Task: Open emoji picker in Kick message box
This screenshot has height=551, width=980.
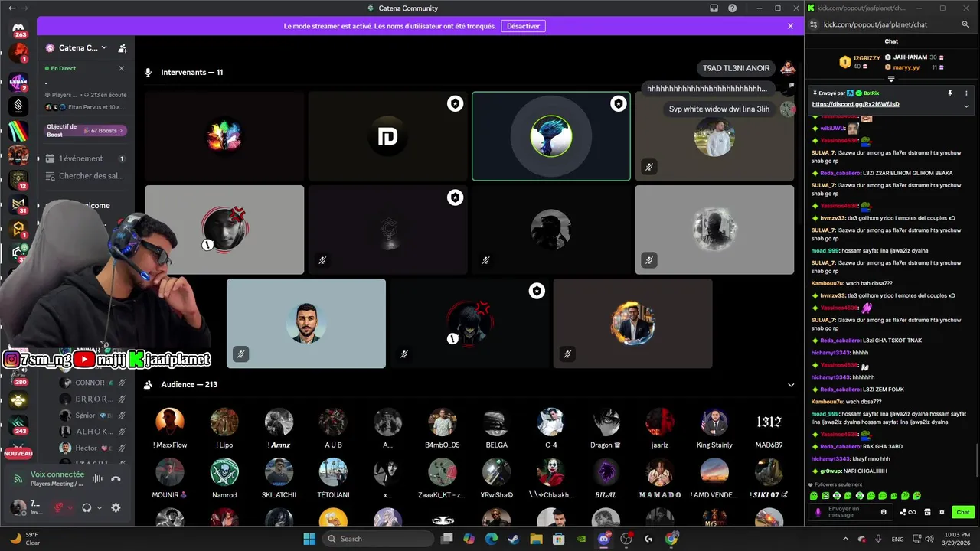Action: tap(884, 512)
